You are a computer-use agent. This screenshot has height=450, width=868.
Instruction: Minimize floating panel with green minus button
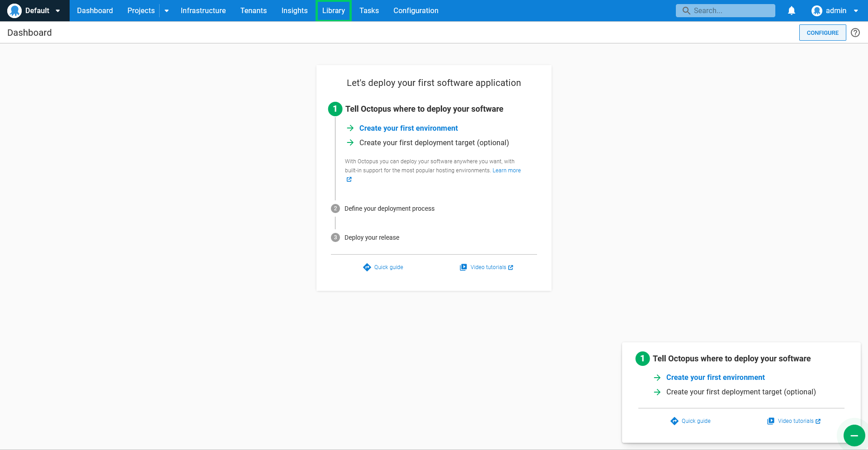(x=854, y=436)
